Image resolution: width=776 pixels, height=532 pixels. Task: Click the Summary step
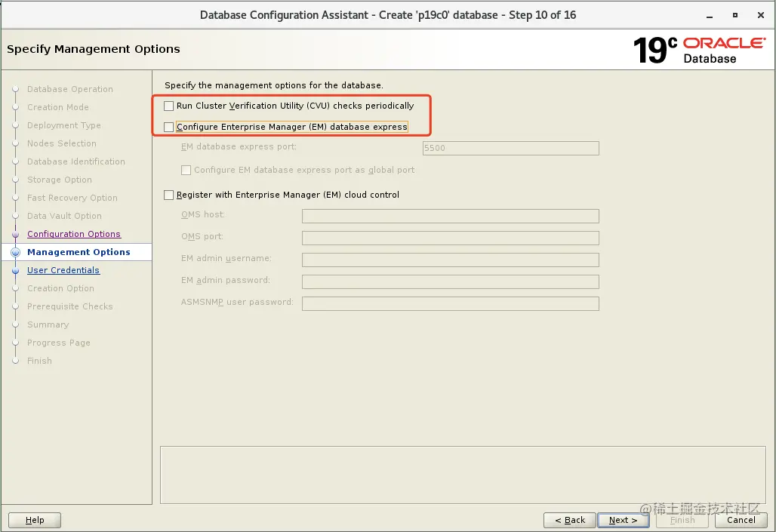(48, 324)
